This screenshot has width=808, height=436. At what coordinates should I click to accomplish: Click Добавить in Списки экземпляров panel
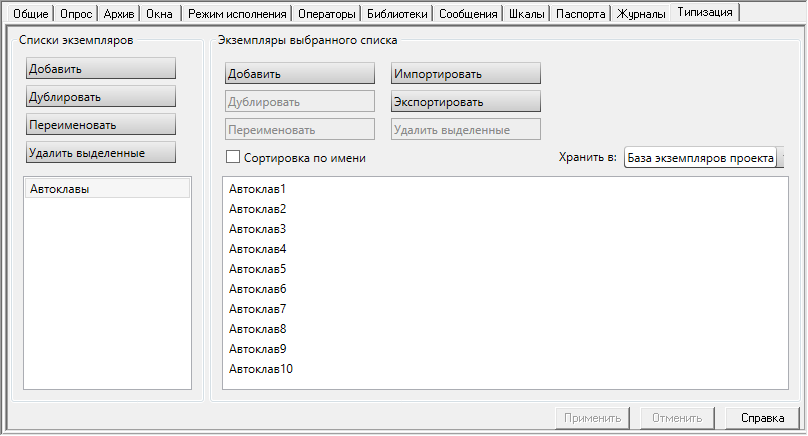click(x=101, y=69)
